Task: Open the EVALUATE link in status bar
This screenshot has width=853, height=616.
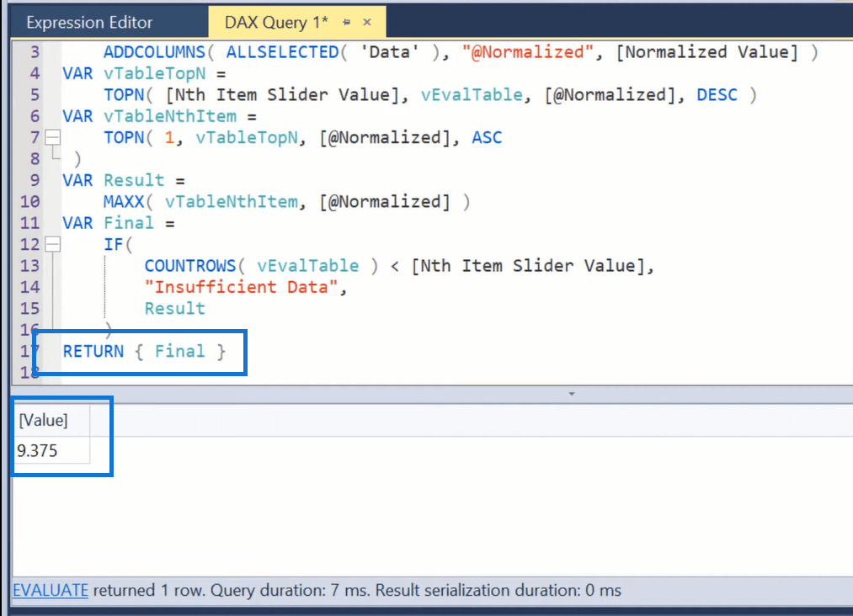Action: [x=51, y=591]
